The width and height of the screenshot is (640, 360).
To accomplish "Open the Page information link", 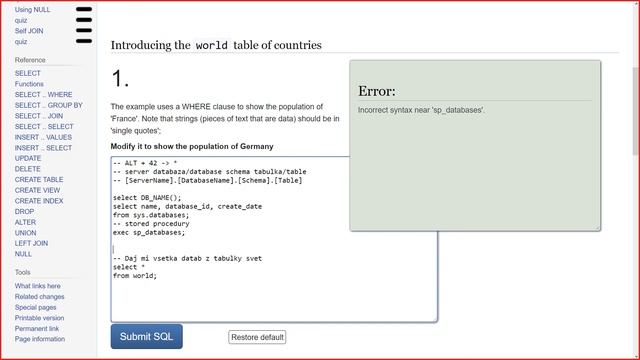I will pyautogui.click(x=40, y=339).
